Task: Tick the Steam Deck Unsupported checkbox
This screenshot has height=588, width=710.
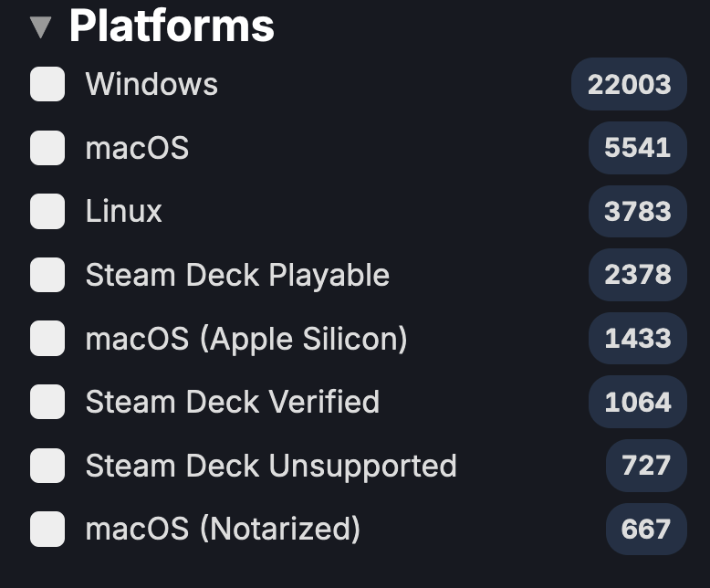Action: pyautogui.click(x=47, y=466)
